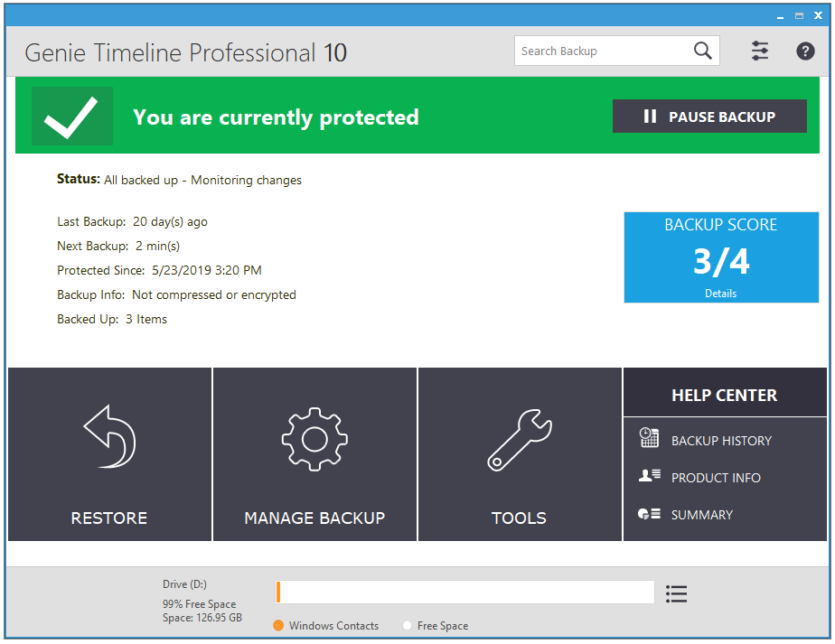
Task: Open the Tools wrench icon
Action: tap(519, 437)
